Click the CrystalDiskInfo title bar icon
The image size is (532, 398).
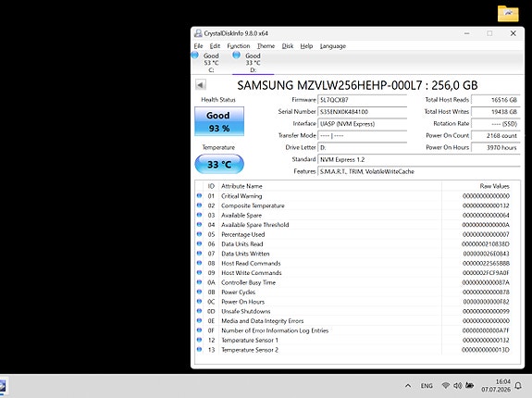point(198,33)
